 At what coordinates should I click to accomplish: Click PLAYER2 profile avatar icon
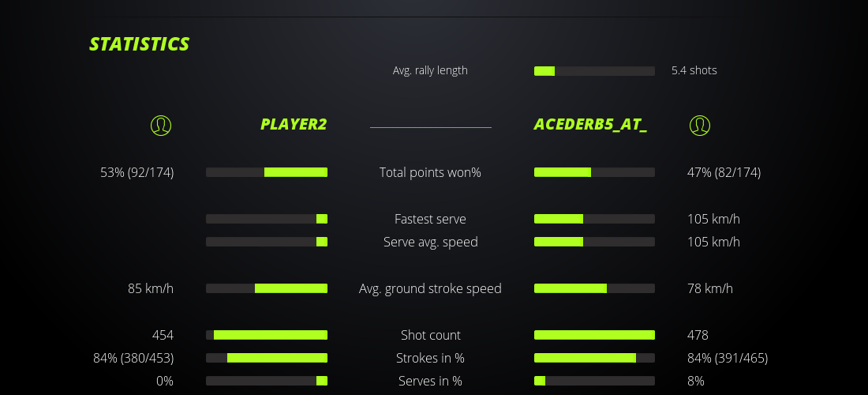click(161, 125)
